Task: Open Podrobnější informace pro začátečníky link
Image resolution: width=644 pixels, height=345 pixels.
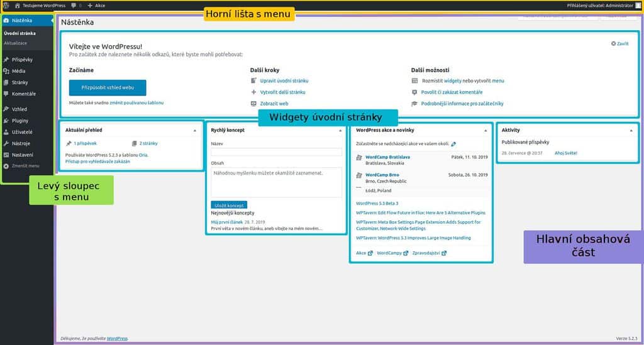Action: pyautogui.click(x=462, y=104)
